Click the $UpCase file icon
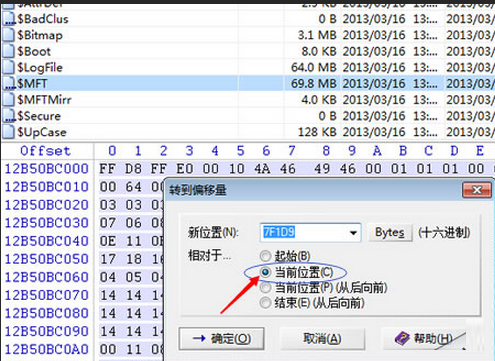Image resolution: width=495 pixels, height=361 pixels. click(9, 132)
